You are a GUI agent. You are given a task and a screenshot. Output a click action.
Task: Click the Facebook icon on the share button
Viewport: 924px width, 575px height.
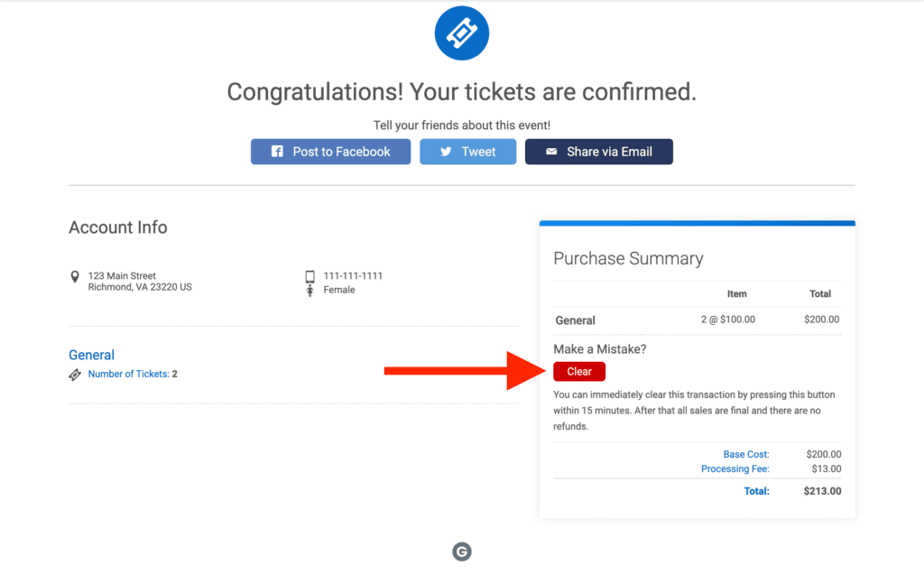click(276, 151)
